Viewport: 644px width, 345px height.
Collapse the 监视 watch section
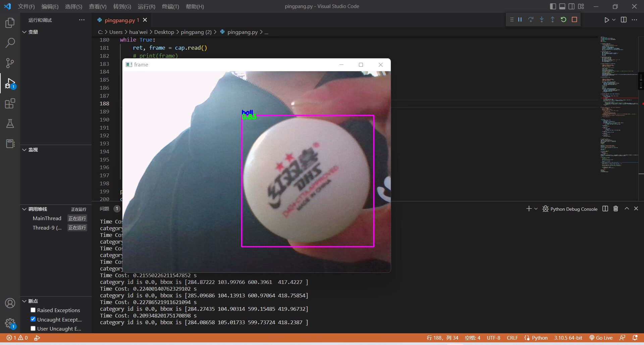click(x=24, y=150)
